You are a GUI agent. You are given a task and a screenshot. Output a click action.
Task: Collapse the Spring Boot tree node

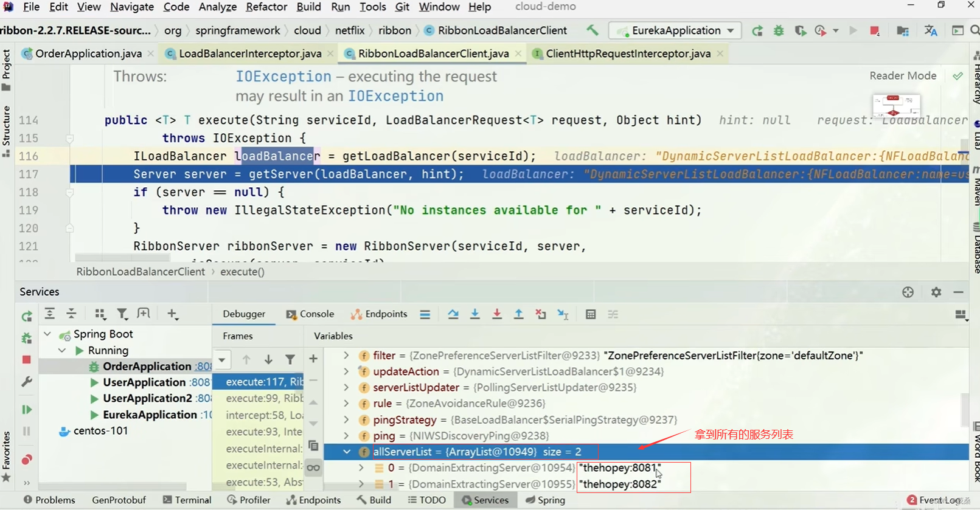(x=47, y=334)
